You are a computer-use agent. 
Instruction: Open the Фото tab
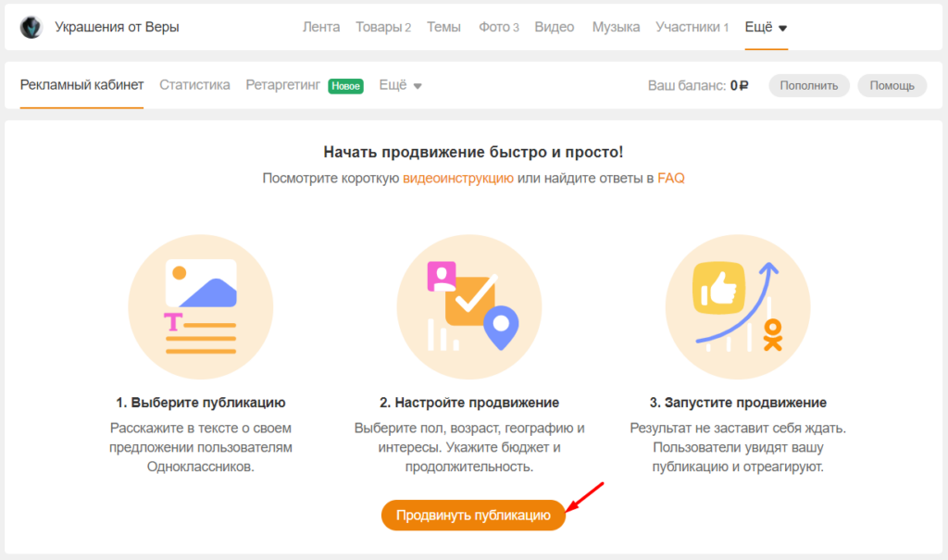499,27
